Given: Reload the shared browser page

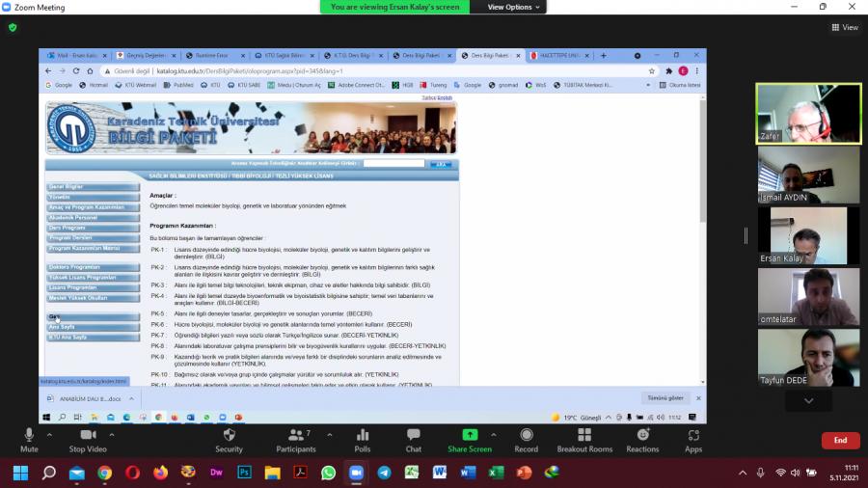Looking at the screenshot, I should point(76,70).
